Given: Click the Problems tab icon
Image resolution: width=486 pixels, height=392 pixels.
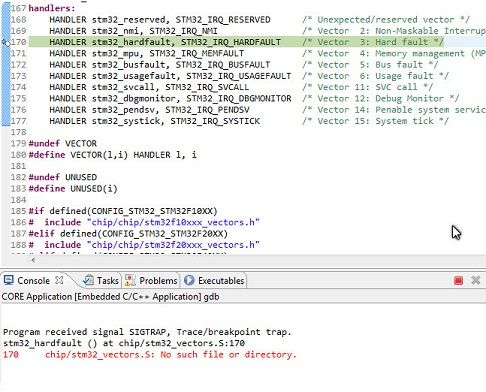Looking at the screenshot, I should [x=130, y=280].
